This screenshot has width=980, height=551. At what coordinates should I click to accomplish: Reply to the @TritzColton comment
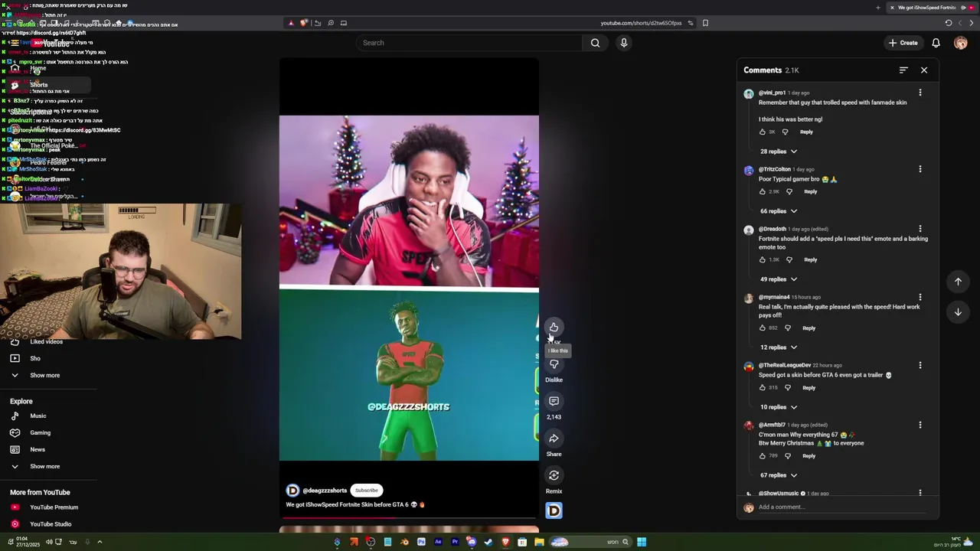pos(810,191)
